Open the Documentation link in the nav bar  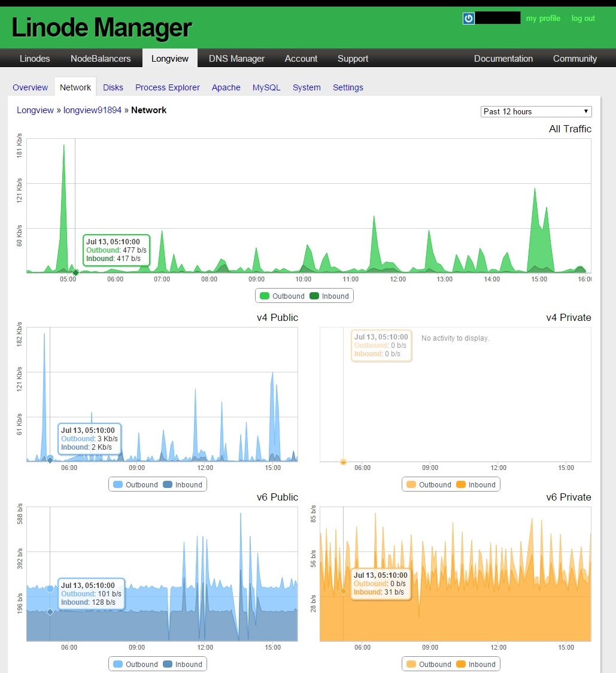503,58
